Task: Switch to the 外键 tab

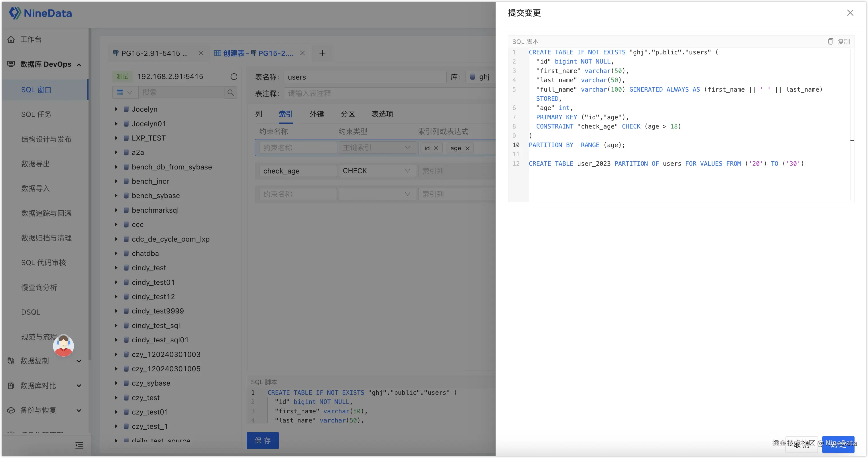Action: [x=317, y=114]
